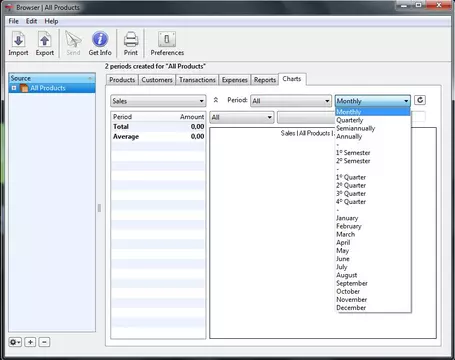Switch to the Transactions tab
Viewport: 455px width, 360px height.
pos(197,80)
